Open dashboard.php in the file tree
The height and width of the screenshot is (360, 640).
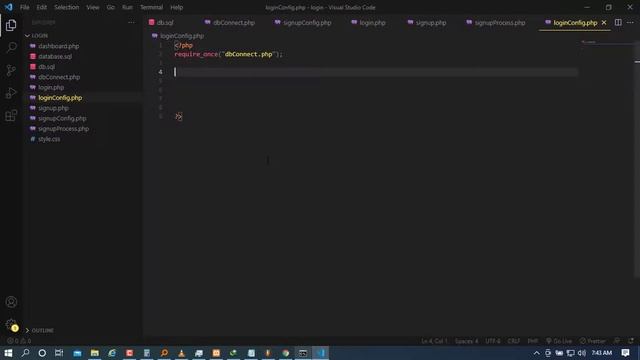pyautogui.click(x=58, y=46)
